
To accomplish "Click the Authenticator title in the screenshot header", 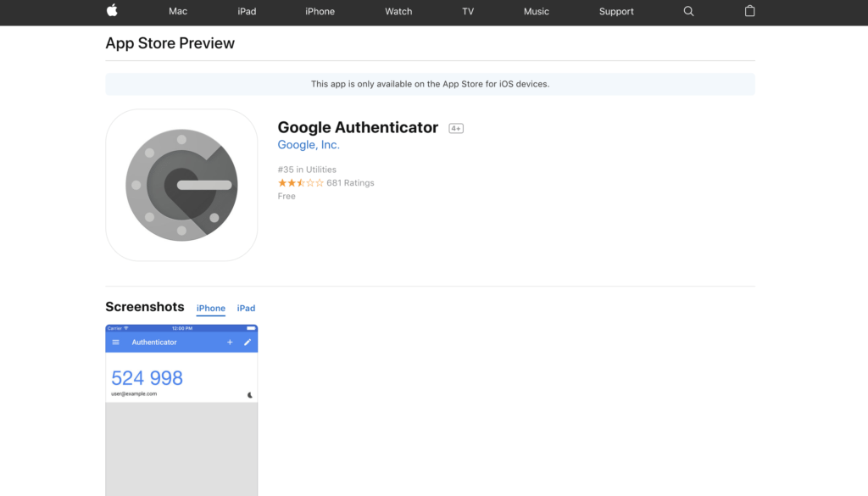I will (x=154, y=342).
